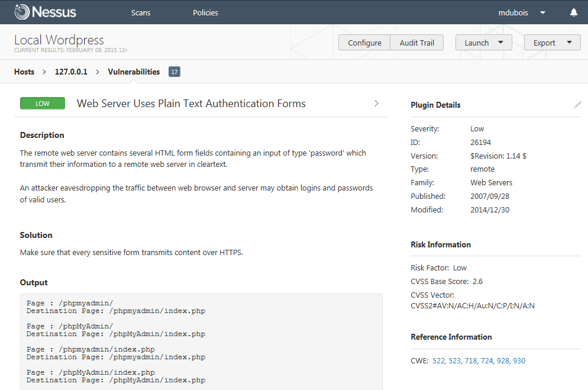The width and height of the screenshot is (588, 390).
Task: Open CWE 523 reference link
Action: (x=454, y=361)
